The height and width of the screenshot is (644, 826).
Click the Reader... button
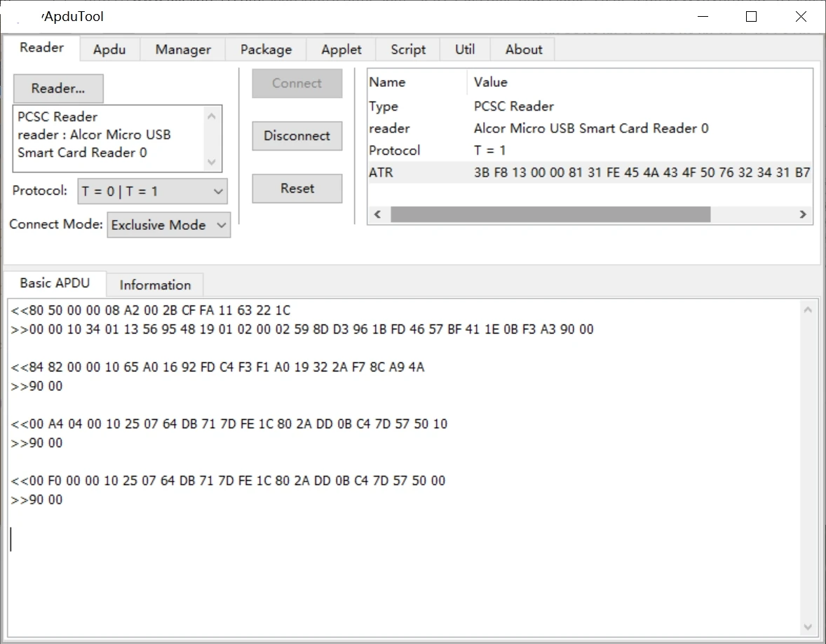58,88
